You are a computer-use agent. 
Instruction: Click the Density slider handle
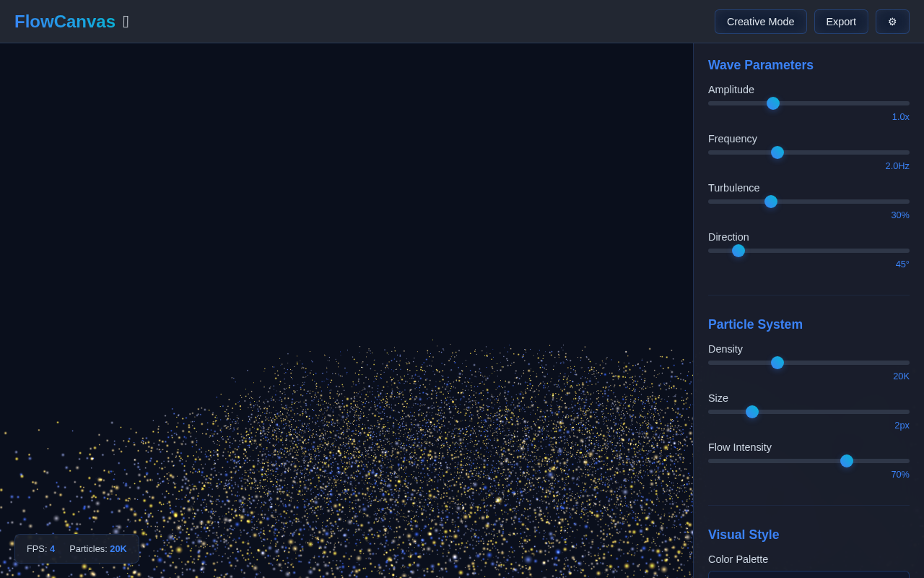coord(777,363)
